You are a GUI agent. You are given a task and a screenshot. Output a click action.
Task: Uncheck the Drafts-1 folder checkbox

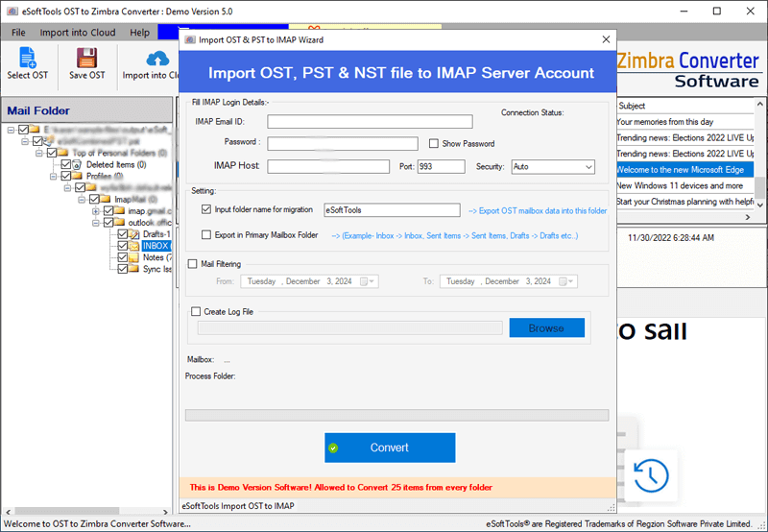click(x=123, y=234)
